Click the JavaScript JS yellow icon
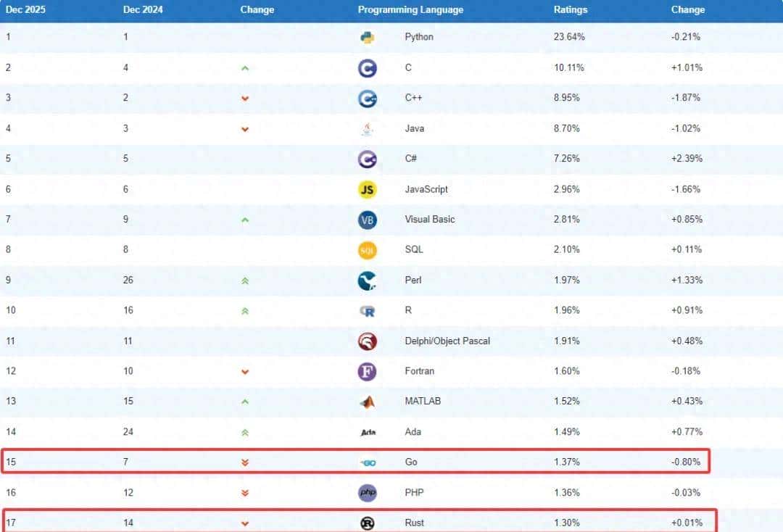 click(368, 189)
